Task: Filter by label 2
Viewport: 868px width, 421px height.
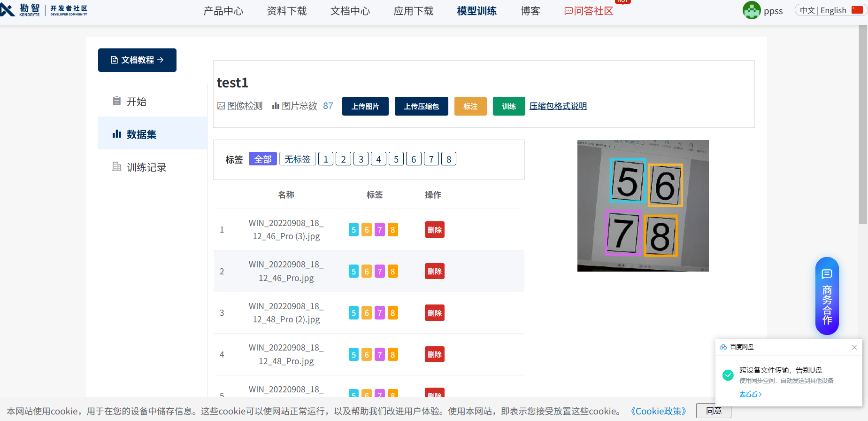Action: pos(343,159)
